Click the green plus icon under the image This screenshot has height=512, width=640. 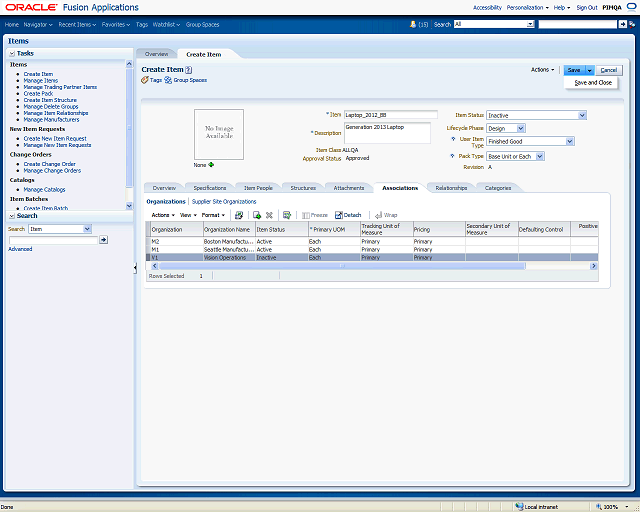tap(211, 165)
